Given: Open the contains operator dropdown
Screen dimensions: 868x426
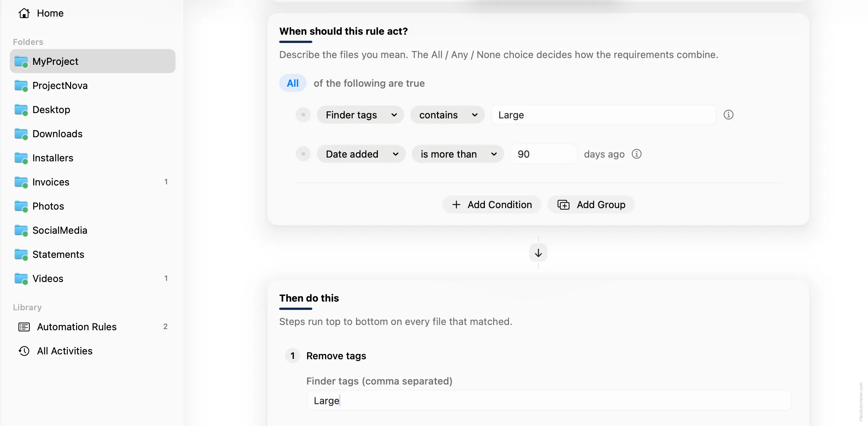Looking at the screenshot, I should [448, 115].
